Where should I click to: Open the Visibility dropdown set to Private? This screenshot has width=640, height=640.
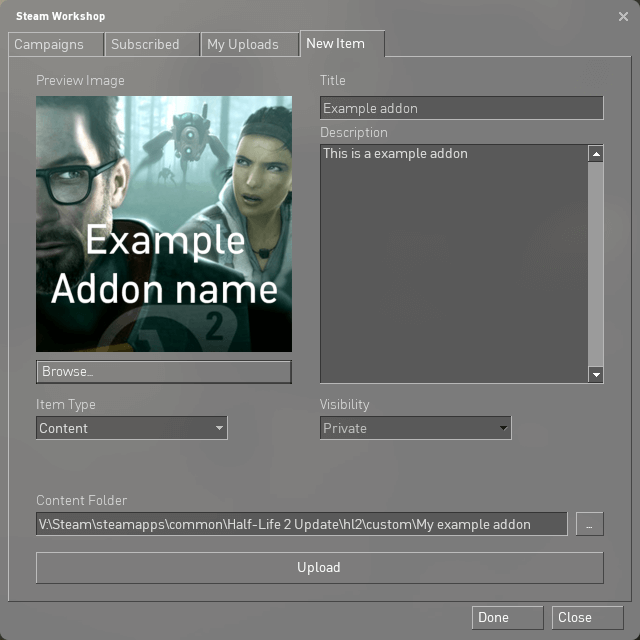click(416, 428)
